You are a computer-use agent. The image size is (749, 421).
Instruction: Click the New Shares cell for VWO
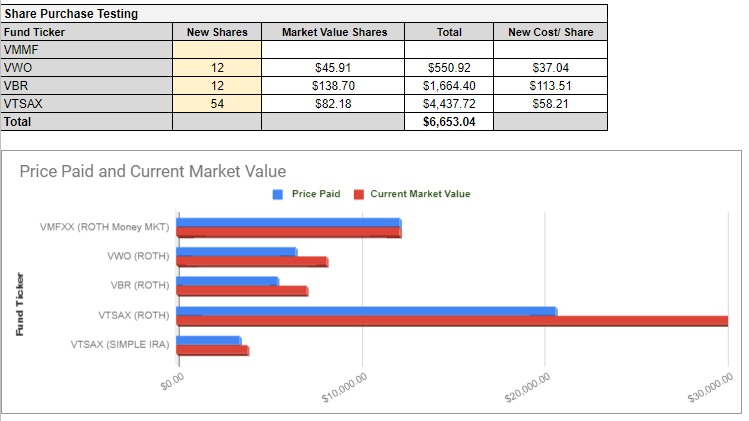click(x=216, y=68)
